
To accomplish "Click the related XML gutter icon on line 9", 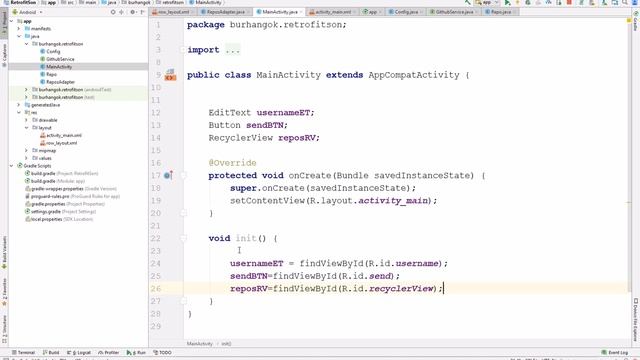I will coord(170,75).
